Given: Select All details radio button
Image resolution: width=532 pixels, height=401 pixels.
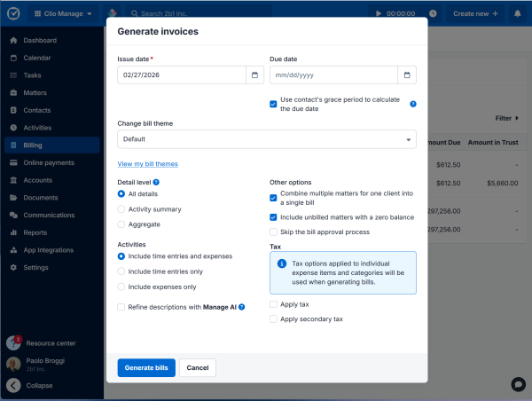Looking at the screenshot, I should tap(121, 194).
